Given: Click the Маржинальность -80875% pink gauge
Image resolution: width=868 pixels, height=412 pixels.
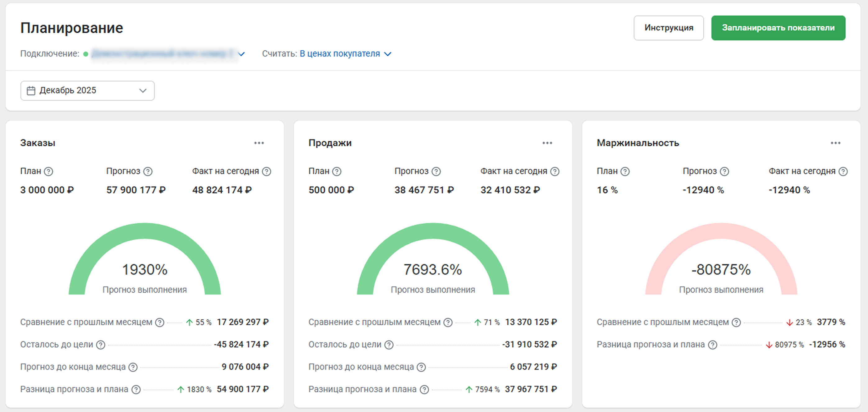Looking at the screenshot, I should click(721, 231).
